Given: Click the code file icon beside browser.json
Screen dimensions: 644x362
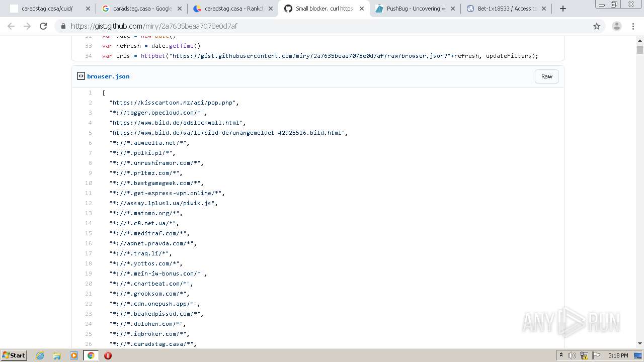Looking at the screenshot, I should click(x=80, y=76).
